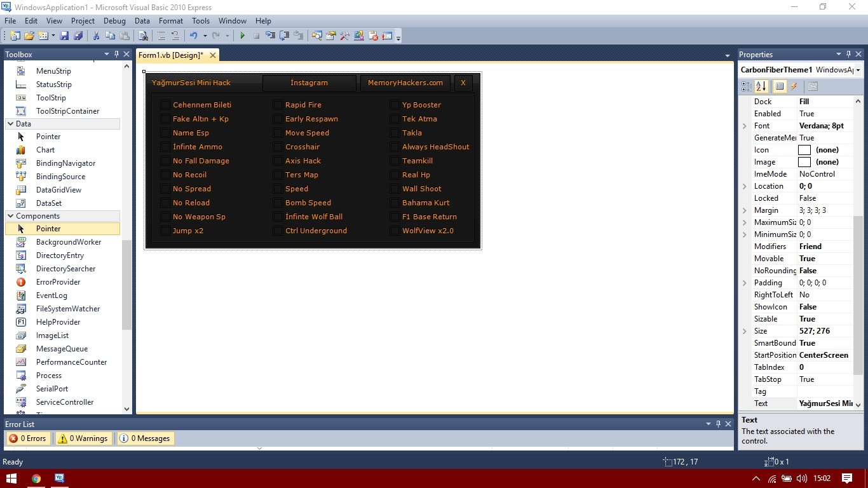
Task: Check the Always HeadShout checkbox
Action: [x=395, y=147]
